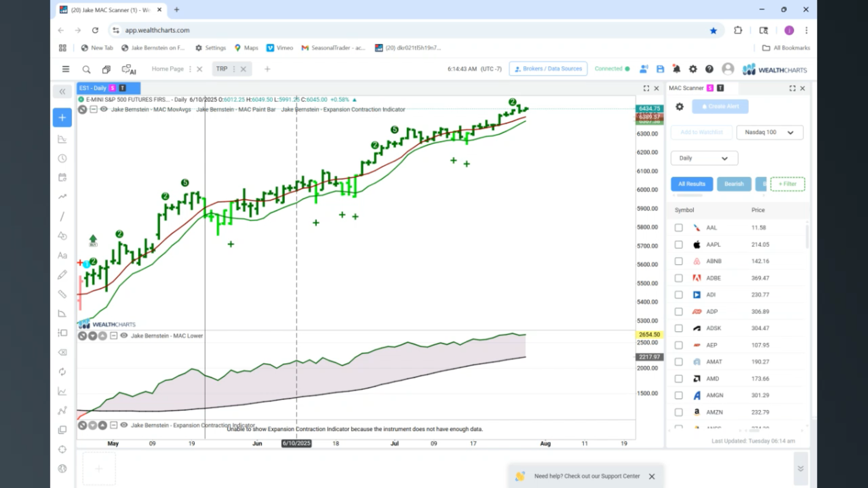This screenshot has width=868, height=488.
Task: Click the Create Alert button
Action: 720,107
